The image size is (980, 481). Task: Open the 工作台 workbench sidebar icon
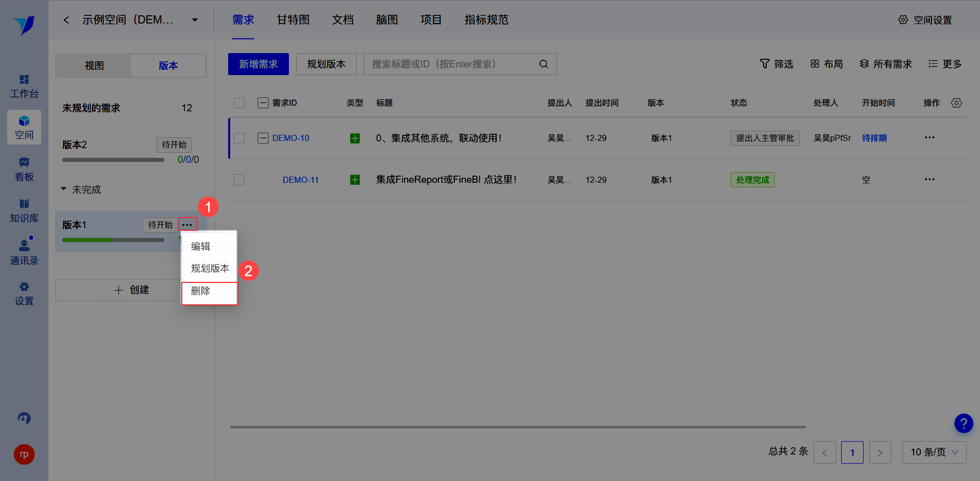click(24, 80)
